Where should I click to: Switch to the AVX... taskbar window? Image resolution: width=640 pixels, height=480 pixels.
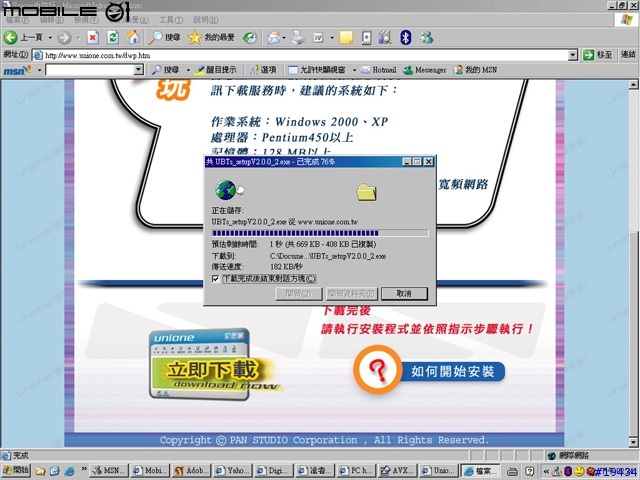pyautogui.click(x=397, y=471)
